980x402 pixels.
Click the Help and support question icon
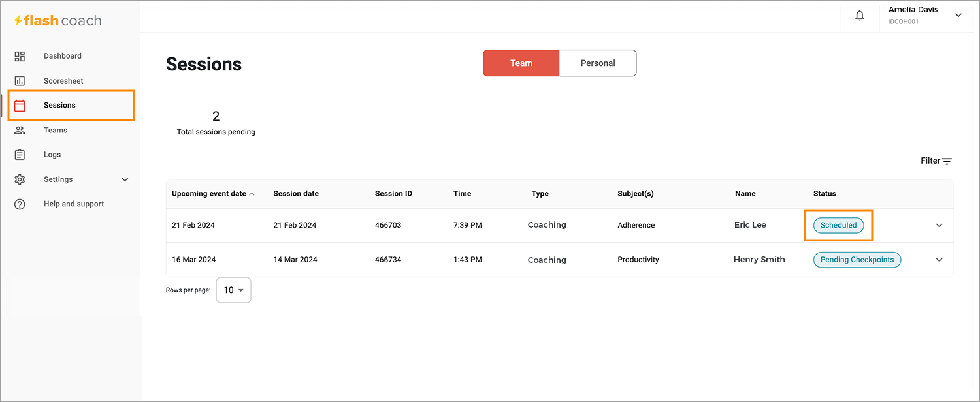click(x=20, y=204)
